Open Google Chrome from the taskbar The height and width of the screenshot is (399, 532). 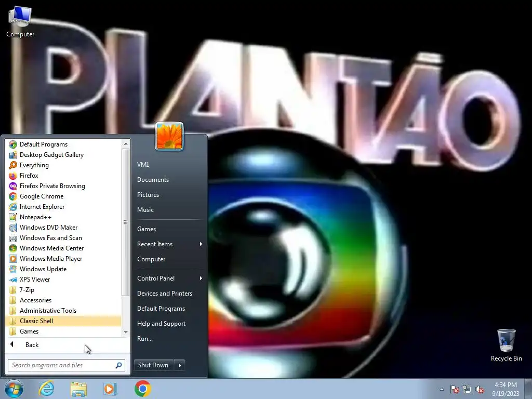click(142, 389)
